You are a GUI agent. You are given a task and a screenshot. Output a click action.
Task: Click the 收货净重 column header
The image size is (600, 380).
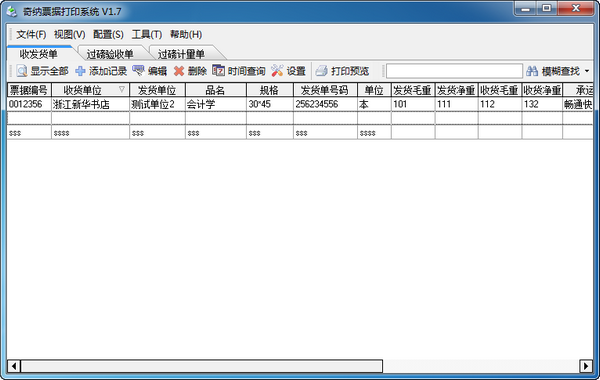point(542,90)
